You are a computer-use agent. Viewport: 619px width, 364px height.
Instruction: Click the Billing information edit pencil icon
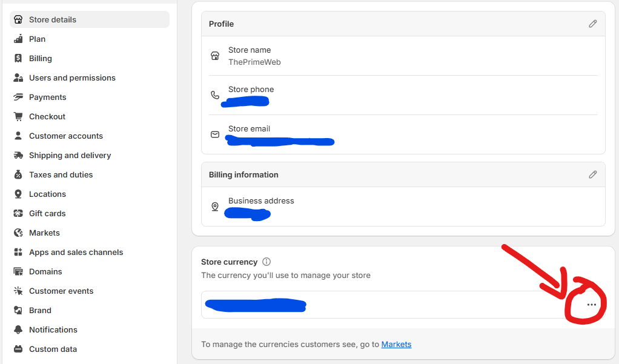pyautogui.click(x=592, y=174)
